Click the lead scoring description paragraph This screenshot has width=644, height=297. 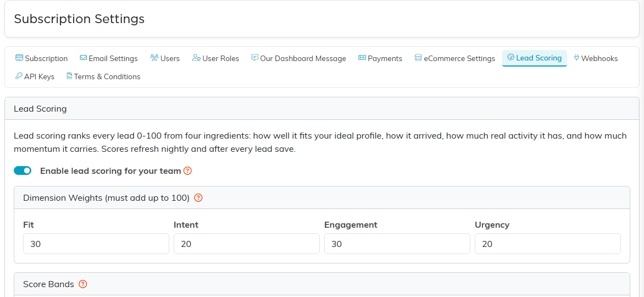[x=320, y=142]
